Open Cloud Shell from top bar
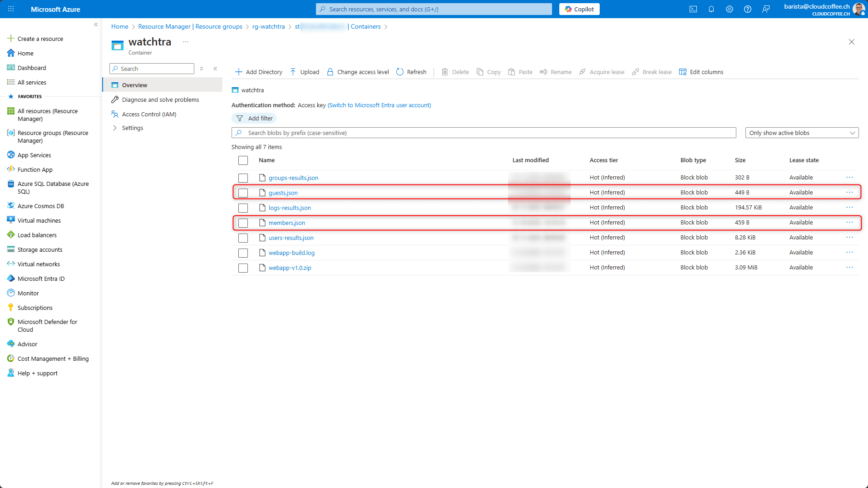Screen dimensions: 868x488 [693, 9]
